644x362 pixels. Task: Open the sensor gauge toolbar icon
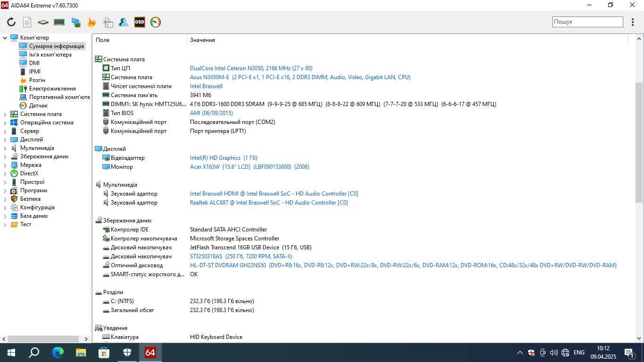pos(156,22)
